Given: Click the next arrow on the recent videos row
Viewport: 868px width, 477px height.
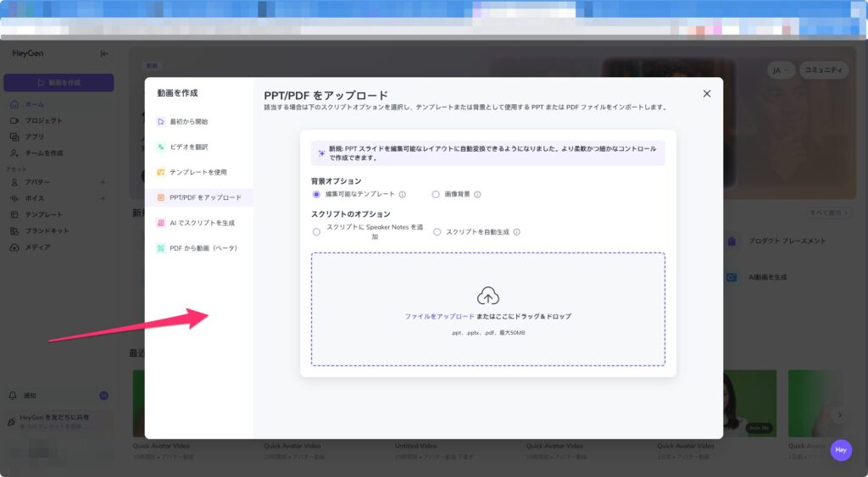Looking at the screenshot, I should click(840, 415).
